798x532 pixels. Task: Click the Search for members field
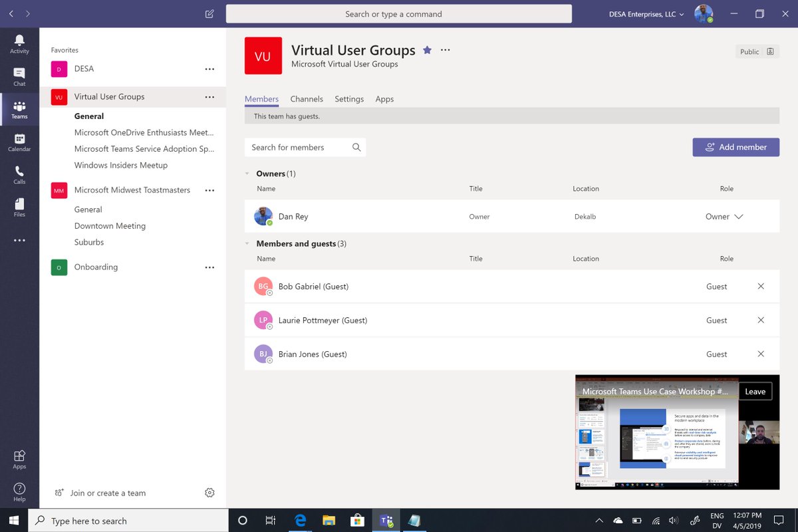pyautogui.click(x=305, y=147)
